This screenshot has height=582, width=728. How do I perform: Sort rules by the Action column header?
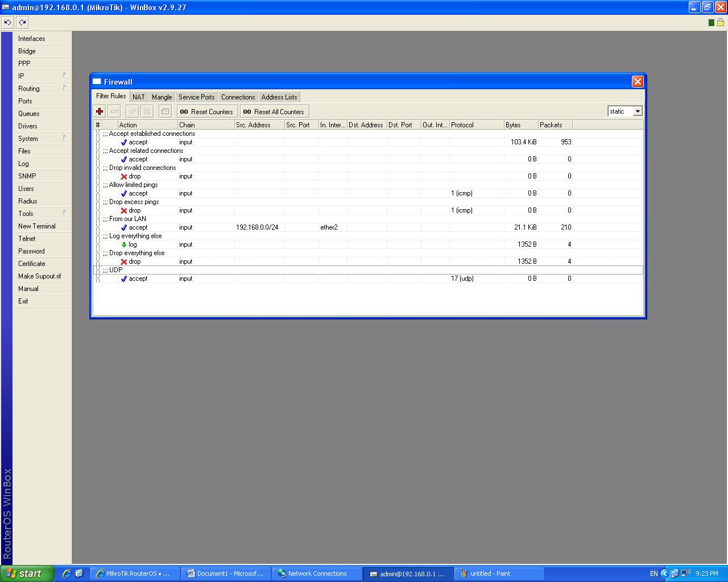pos(148,125)
